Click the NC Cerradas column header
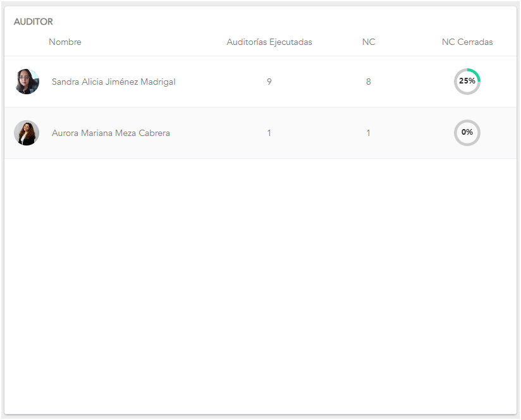This screenshot has width=521, height=420. click(467, 42)
